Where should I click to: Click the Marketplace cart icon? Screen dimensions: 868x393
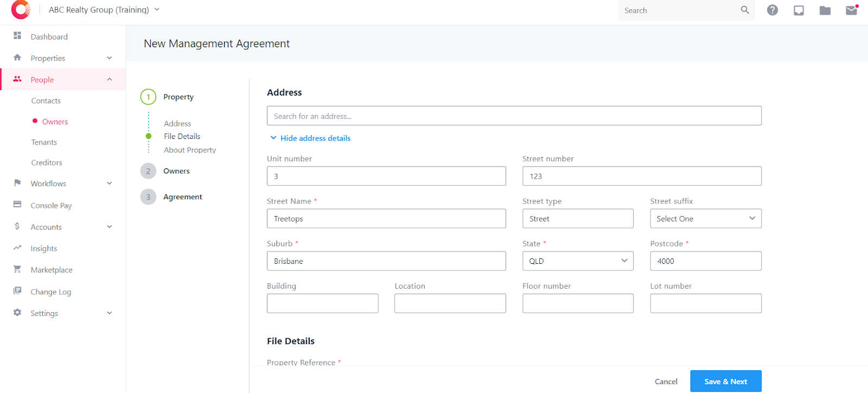pos(17,269)
